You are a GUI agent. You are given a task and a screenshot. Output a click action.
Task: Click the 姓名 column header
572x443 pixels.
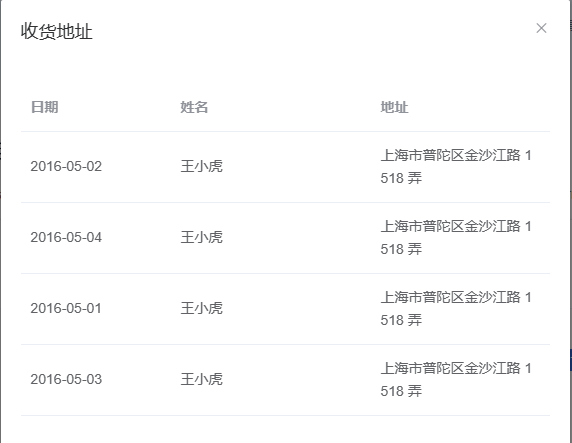(x=194, y=107)
